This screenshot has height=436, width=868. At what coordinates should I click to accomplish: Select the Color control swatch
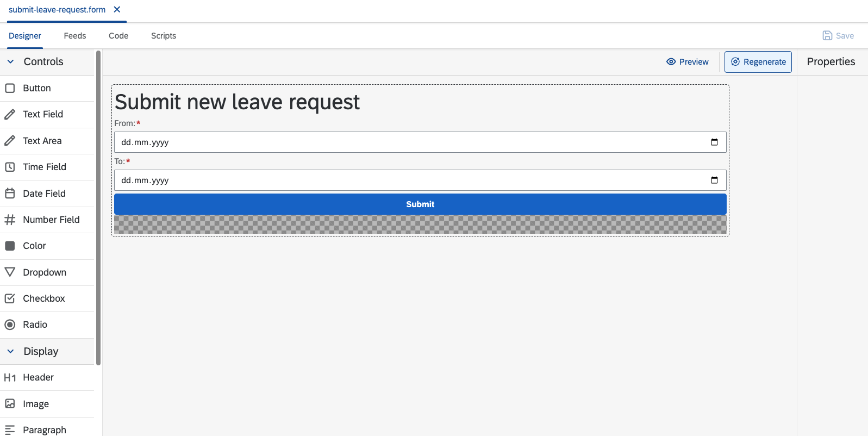click(10, 246)
